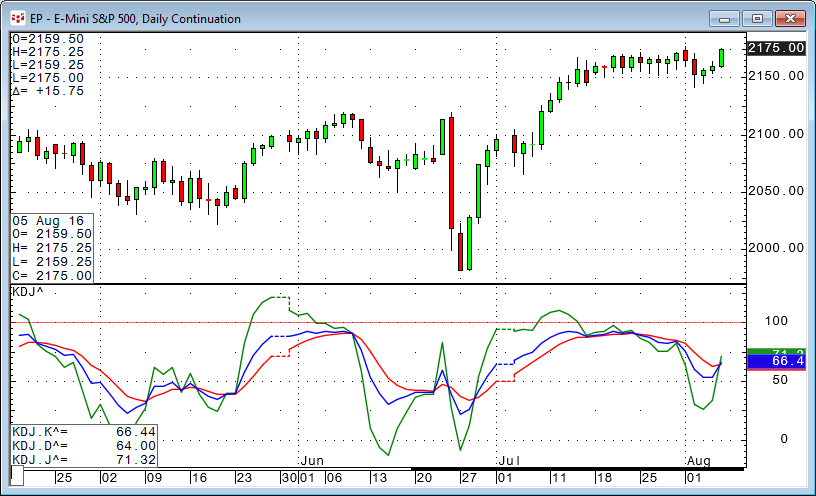Click the 2100.00 price axis label
The image size is (816, 496).
click(x=776, y=134)
